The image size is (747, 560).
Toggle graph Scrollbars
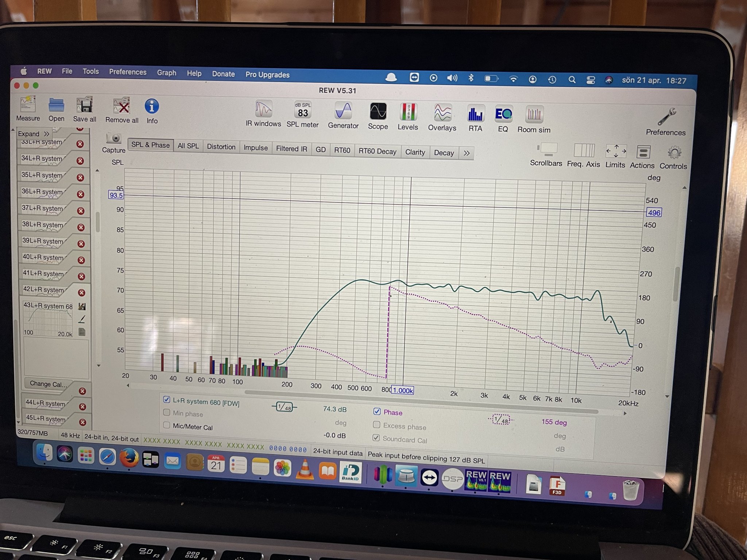pyautogui.click(x=546, y=155)
